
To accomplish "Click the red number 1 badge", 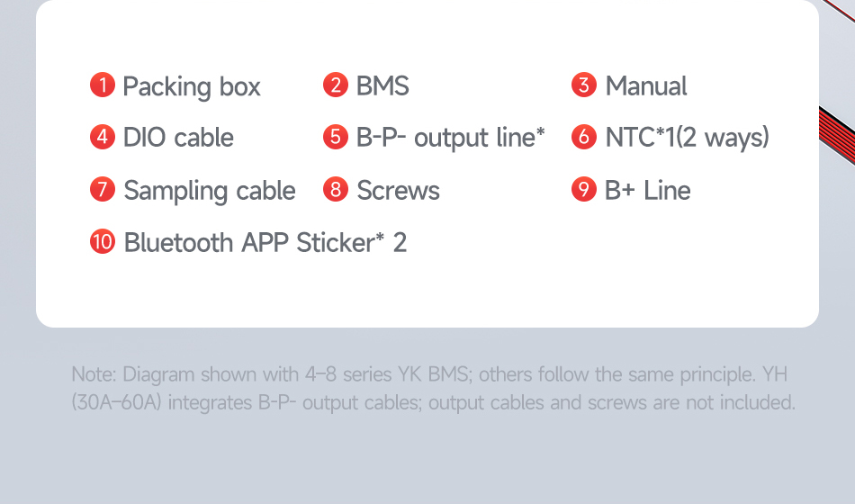I will [103, 85].
